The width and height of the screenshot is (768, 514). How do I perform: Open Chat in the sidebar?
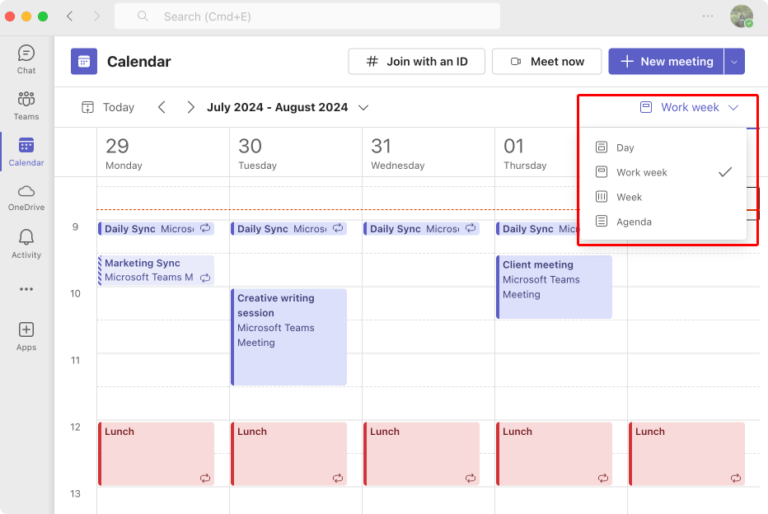click(26, 58)
